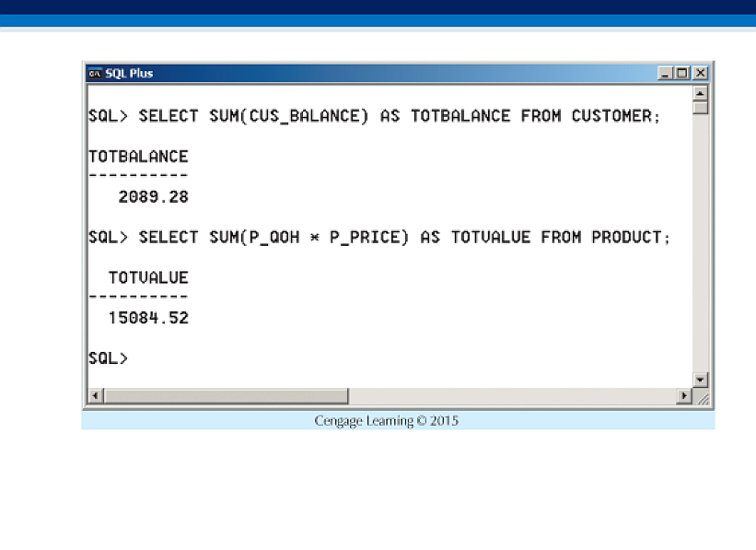Select the TOTVALUE column heading
This screenshot has height=550, width=756.
coord(147,277)
